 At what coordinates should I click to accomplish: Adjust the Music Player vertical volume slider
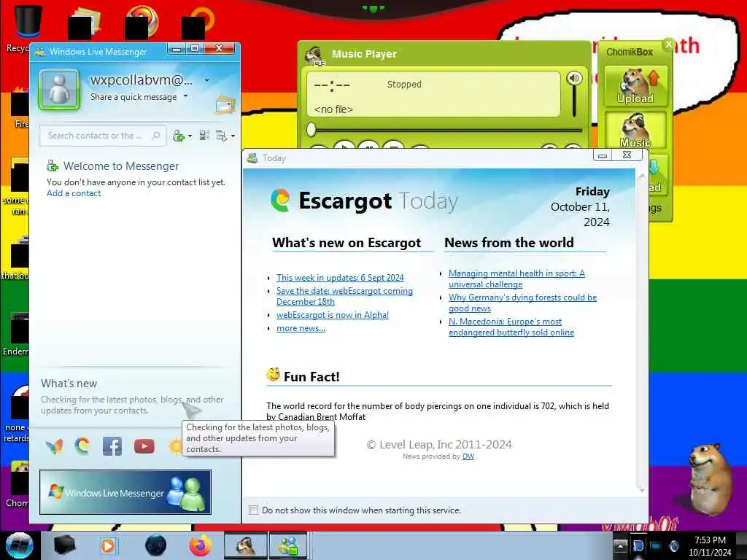tap(574, 101)
